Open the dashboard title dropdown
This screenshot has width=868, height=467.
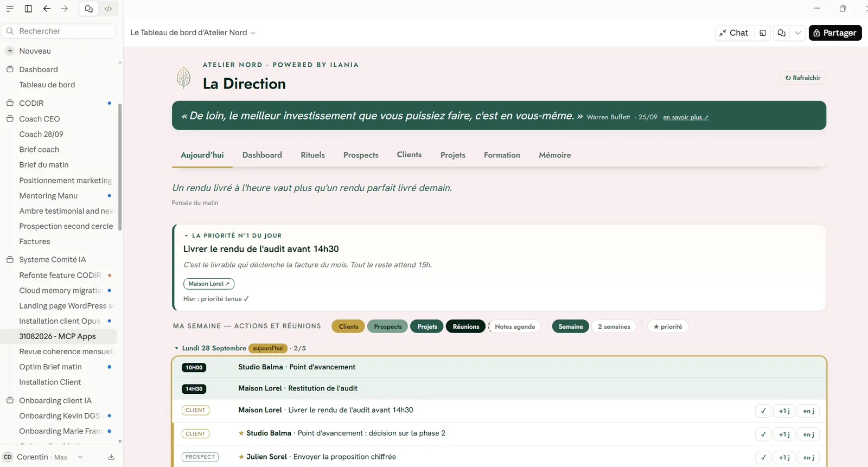(x=253, y=33)
